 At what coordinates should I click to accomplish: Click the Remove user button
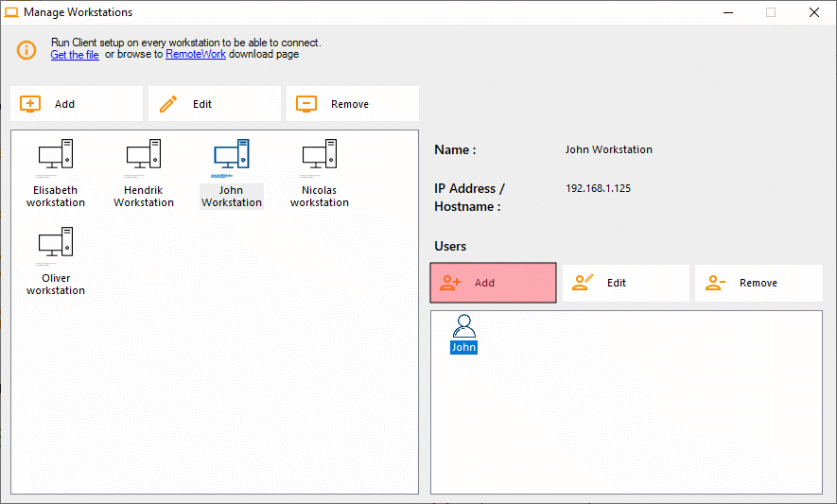click(759, 283)
